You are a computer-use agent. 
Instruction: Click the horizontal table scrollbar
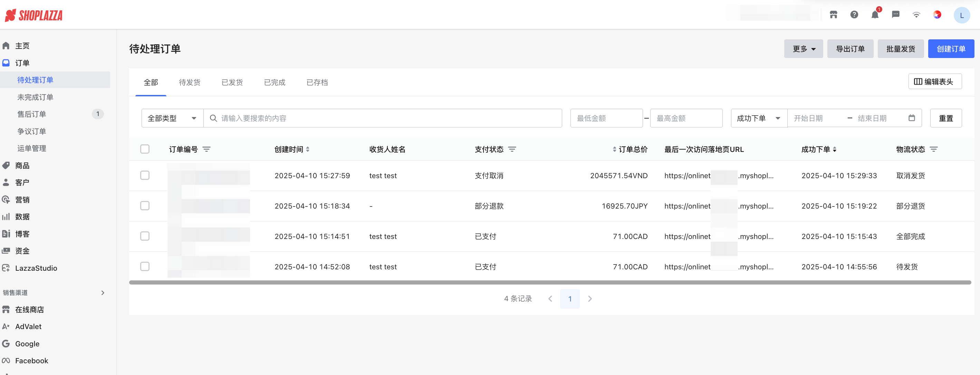(x=550, y=282)
